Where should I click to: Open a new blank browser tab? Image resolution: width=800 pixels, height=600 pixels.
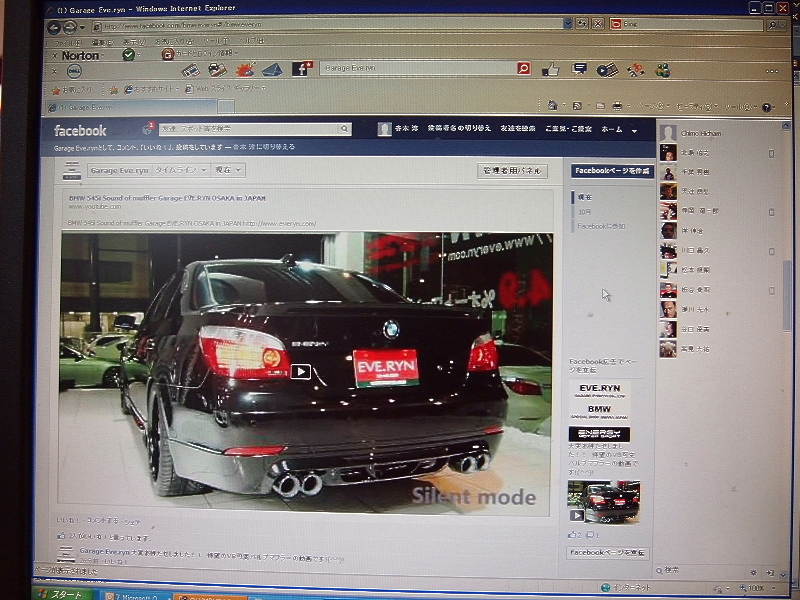226,107
